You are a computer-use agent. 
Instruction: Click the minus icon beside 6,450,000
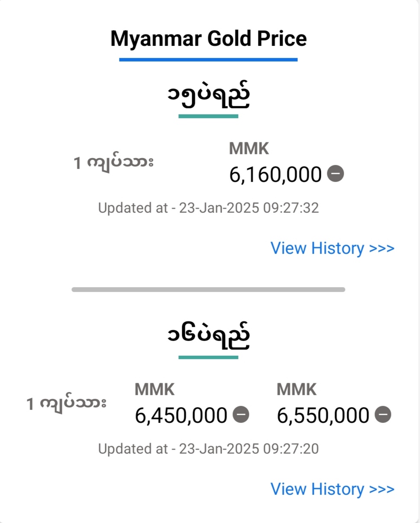[x=241, y=415]
